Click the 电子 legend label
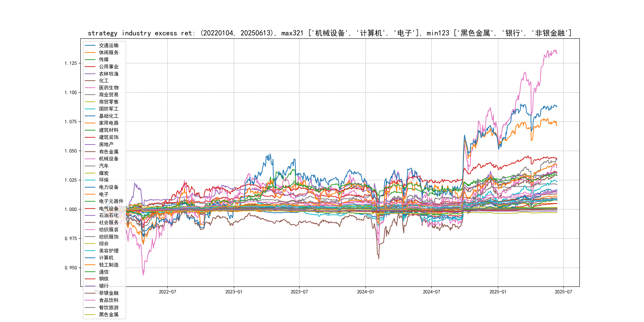The width and height of the screenshot is (644, 322). tap(104, 194)
